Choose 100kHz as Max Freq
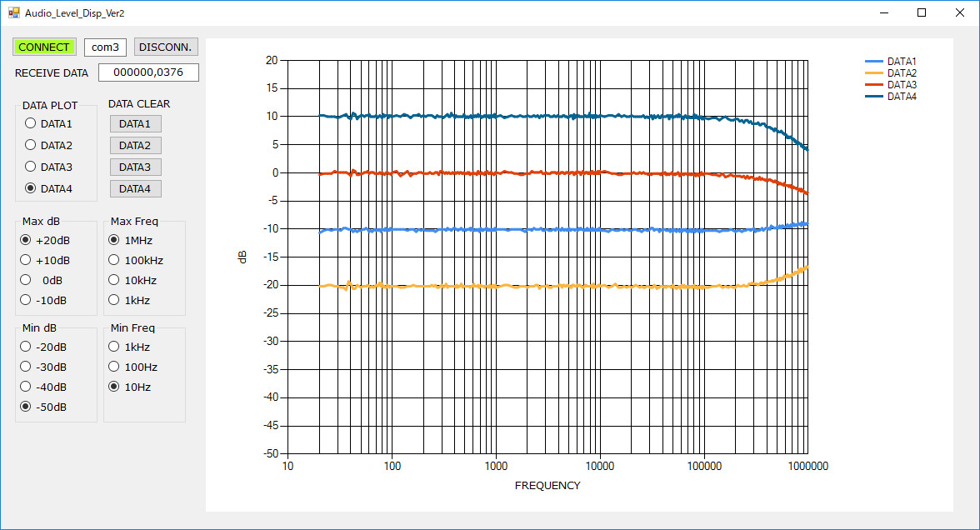The width and height of the screenshot is (980, 530). [114, 260]
